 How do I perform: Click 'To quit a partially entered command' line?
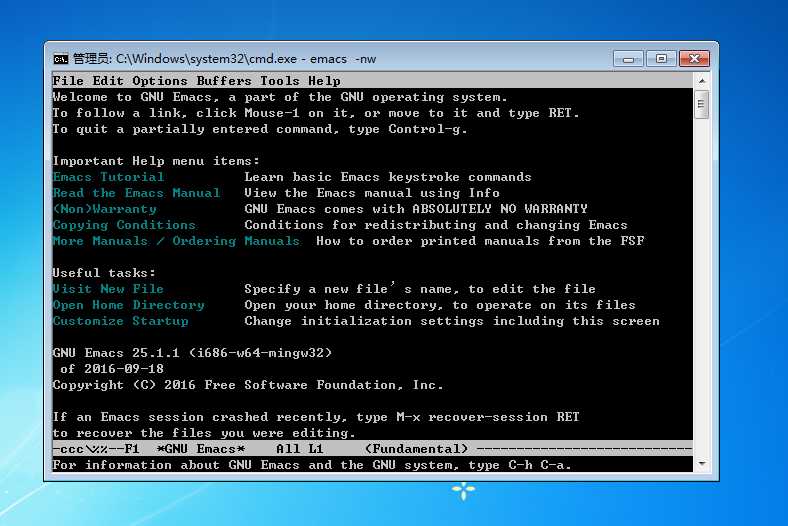coord(260,129)
